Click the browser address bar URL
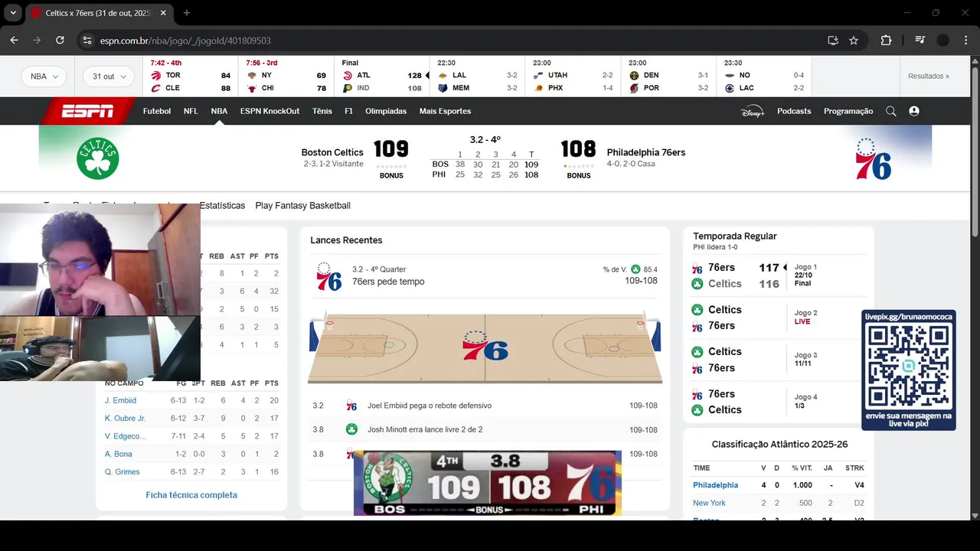This screenshot has height=551, width=980. pos(185,41)
